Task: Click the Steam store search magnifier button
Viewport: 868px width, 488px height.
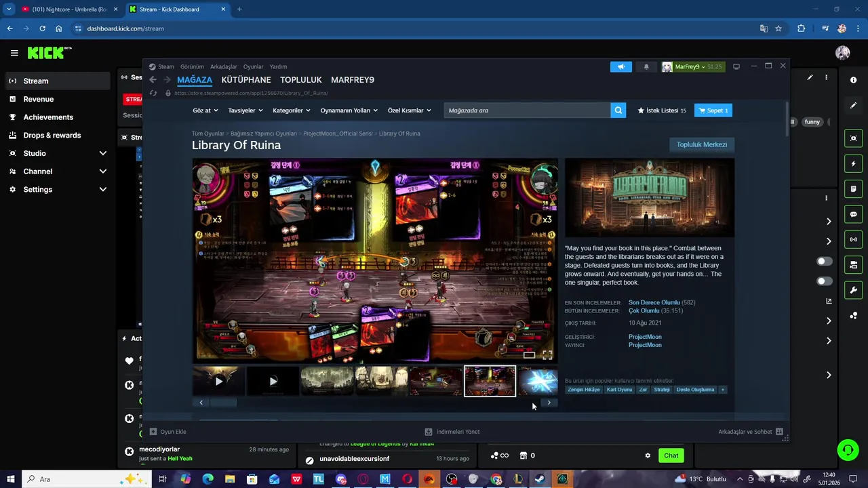Action: (x=618, y=110)
